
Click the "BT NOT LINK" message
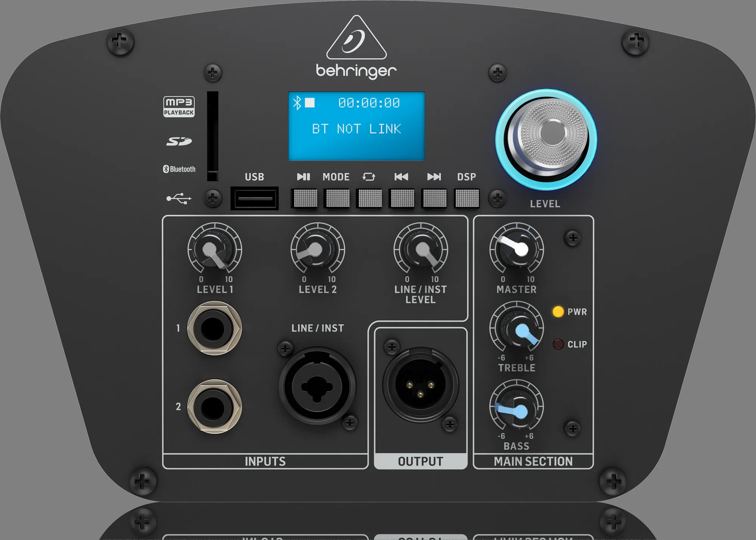356,129
